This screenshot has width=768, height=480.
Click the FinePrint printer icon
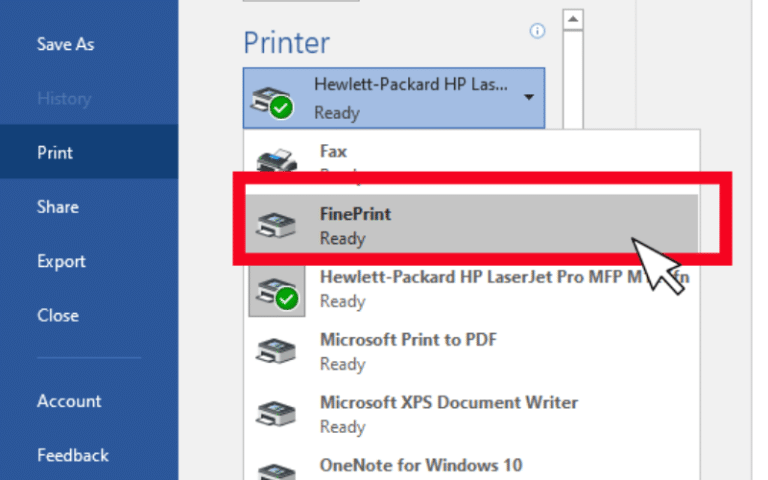276,225
